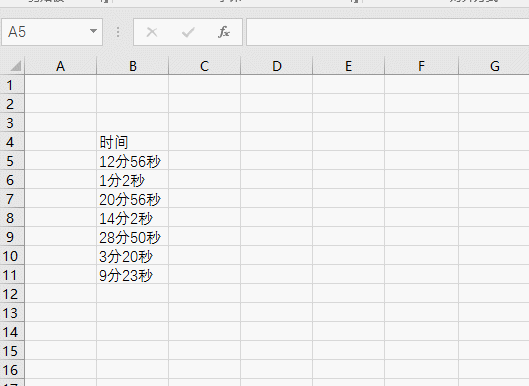Select row 13 header
This screenshot has width=529, height=386.
[12, 312]
